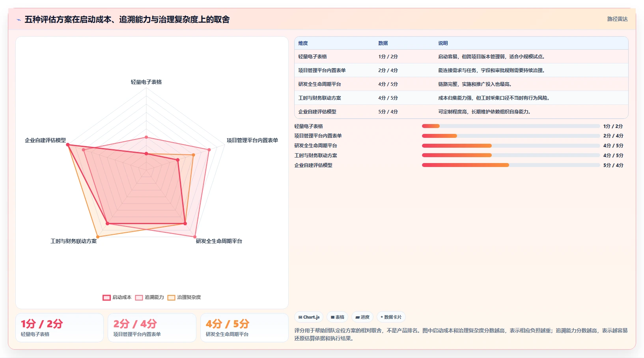Screen dimensions: 644x358
Task: Click the 轻量电子表格 progress bar
Action: coord(511,126)
